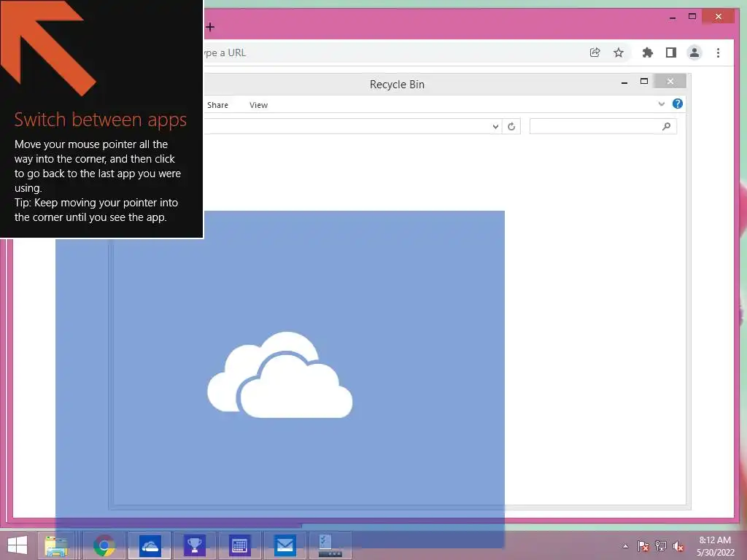Image resolution: width=747 pixels, height=560 pixels.
Task: Open Action Center flag icon in tray
Action: pyautogui.click(x=643, y=546)
